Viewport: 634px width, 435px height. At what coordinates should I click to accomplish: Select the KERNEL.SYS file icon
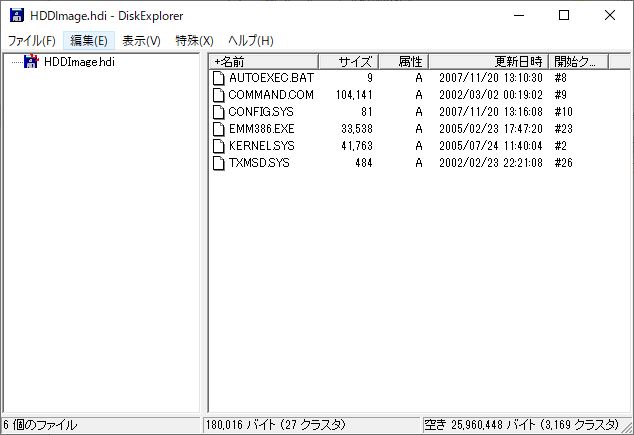tap(219, 146)
